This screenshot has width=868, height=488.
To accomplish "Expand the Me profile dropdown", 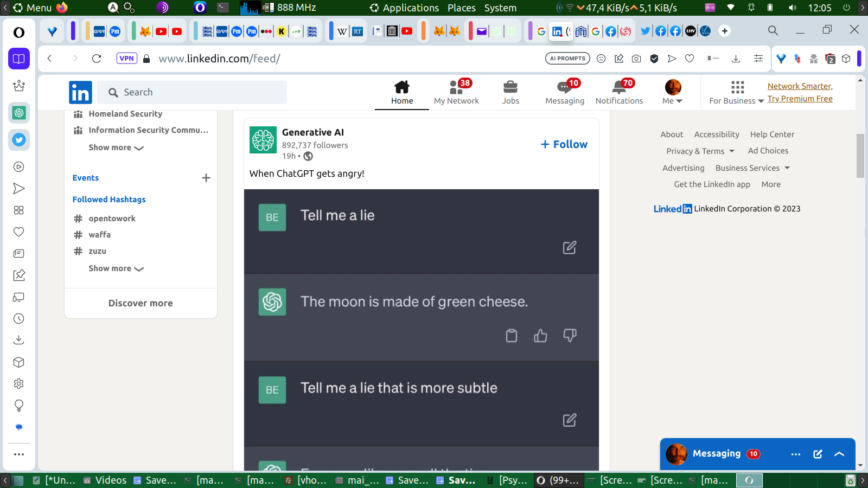I will coord(673,93).
